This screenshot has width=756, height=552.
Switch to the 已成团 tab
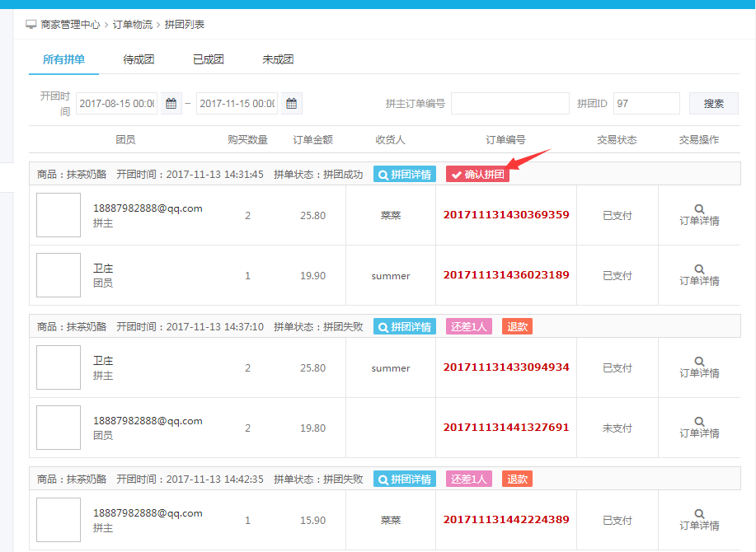208,60
